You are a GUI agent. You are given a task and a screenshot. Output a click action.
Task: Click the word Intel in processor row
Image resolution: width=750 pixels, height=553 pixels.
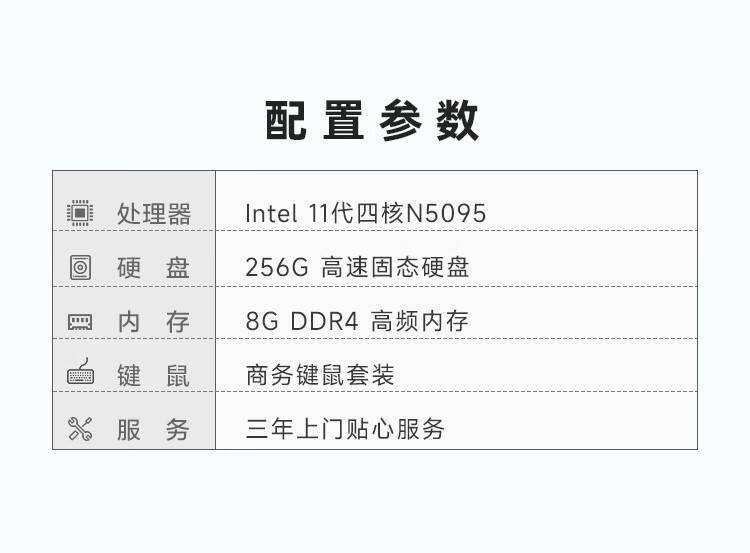coord(271,214)
